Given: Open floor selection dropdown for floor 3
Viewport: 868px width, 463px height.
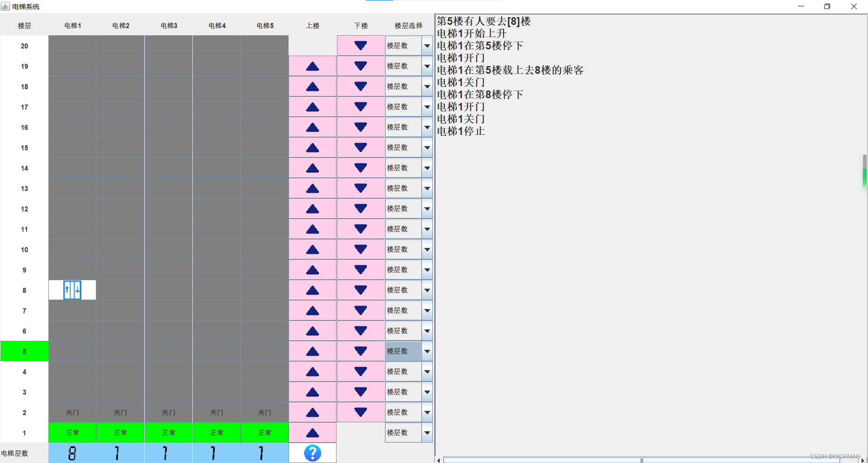Looking at the screenshot, I should [427, 392].
